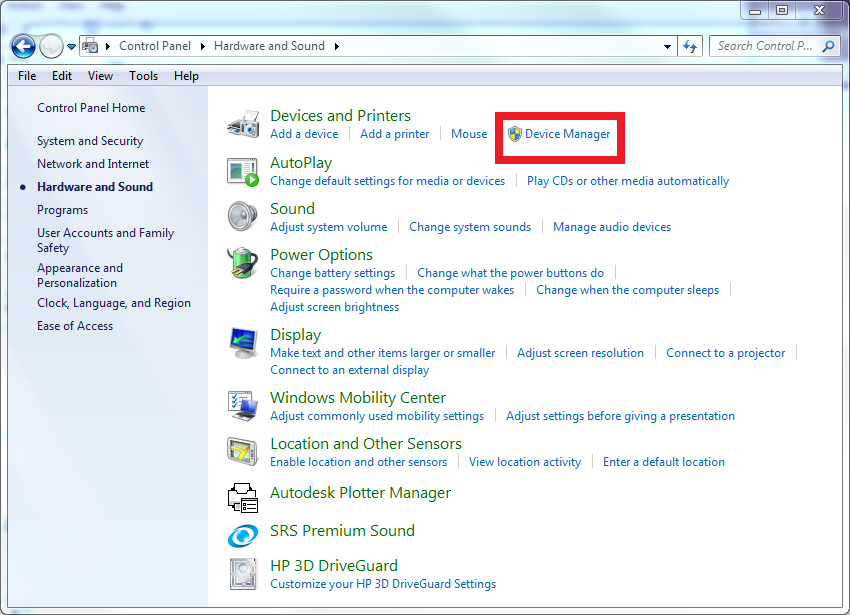Open Windows Mobility Center icon
The width and height of the screenshot is (850, 615).
[243, 406]
